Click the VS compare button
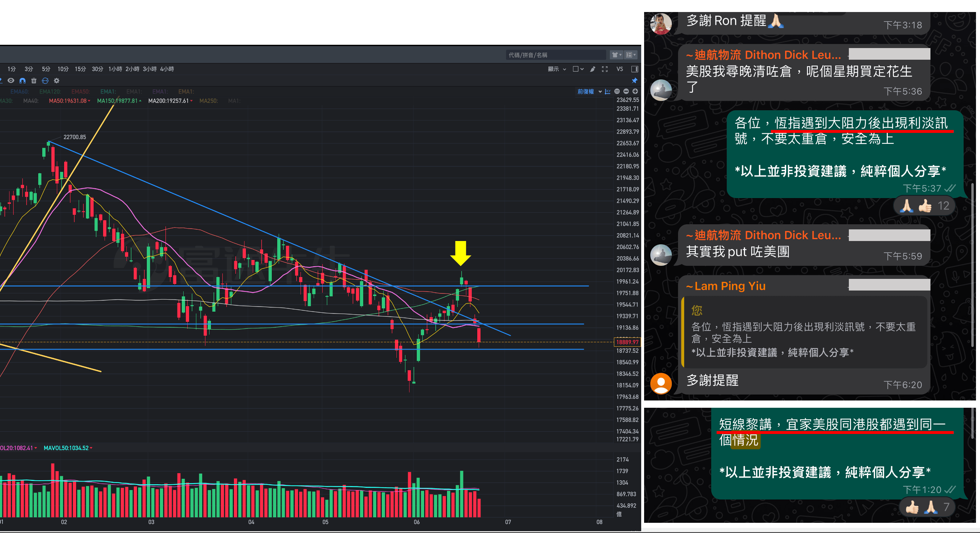980x533 pixels. [619, 69]
